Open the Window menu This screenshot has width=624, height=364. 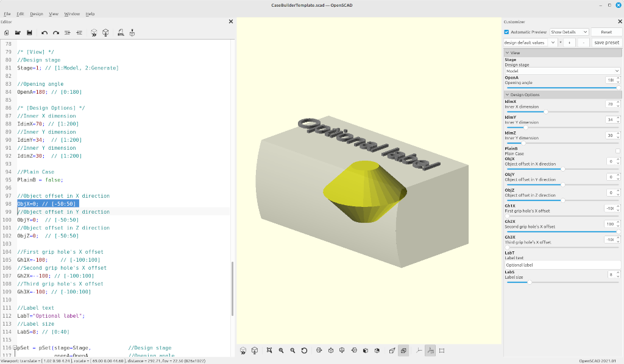pos(72,14)
